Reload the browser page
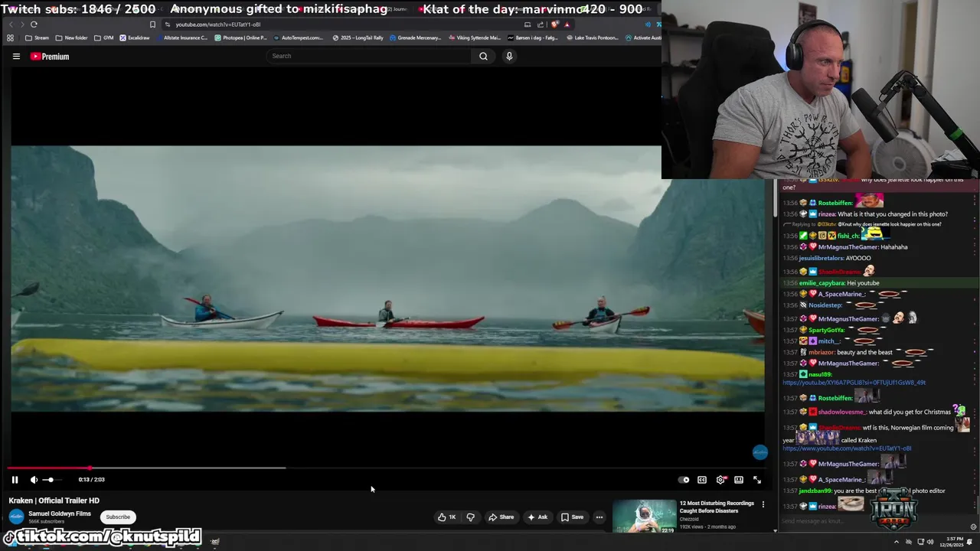Screen dimensions: 980x551 [x=34, y=24]
